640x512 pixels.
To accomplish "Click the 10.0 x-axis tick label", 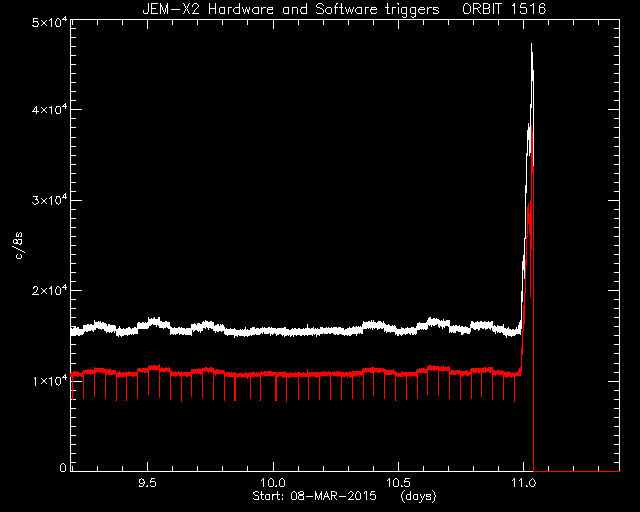I will tap(273, 483).
